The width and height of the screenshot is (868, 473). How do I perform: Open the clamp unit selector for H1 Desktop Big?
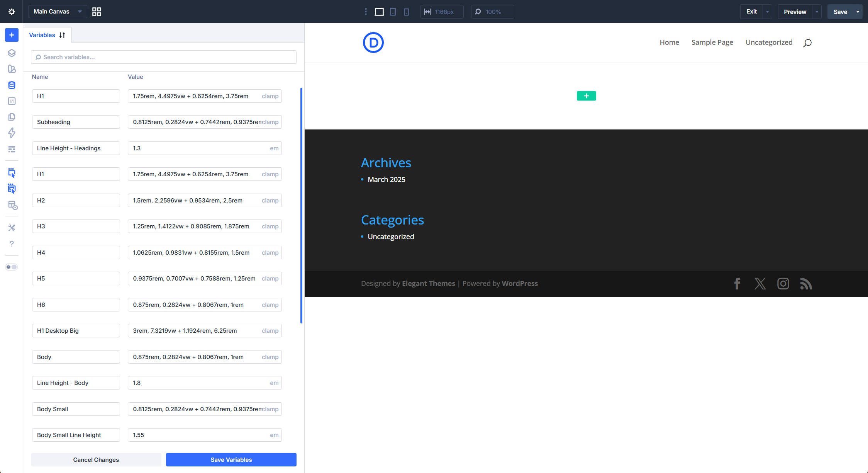(x=270, y=331)
